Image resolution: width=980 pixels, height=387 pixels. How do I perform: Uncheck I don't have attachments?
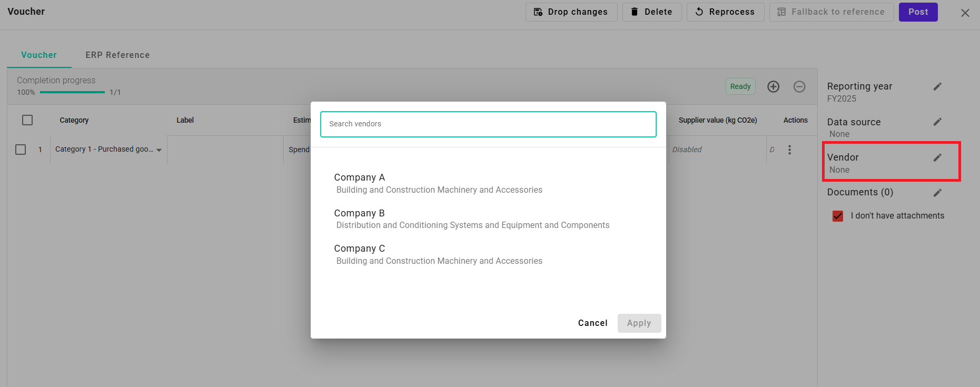[838, 216]
